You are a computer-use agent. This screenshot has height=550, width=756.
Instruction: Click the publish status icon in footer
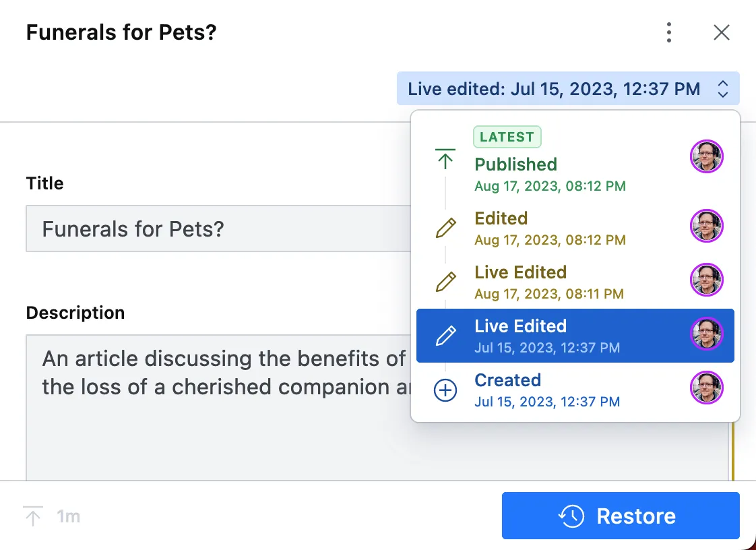(32, 516)
